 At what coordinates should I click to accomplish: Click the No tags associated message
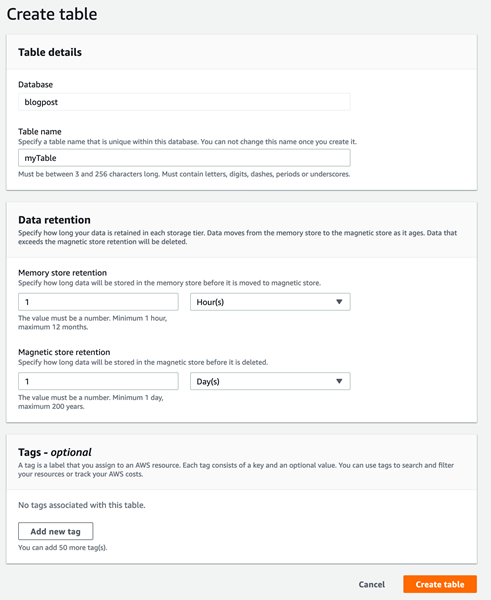point(82,505)
